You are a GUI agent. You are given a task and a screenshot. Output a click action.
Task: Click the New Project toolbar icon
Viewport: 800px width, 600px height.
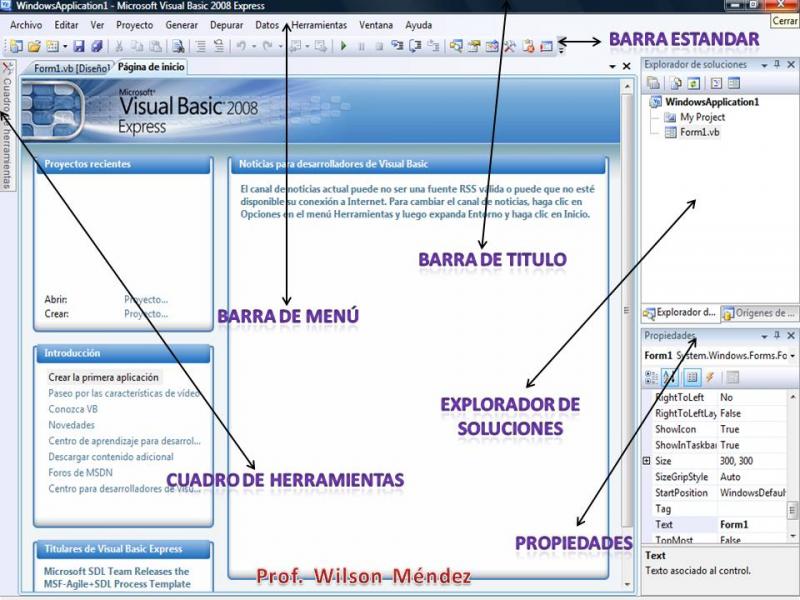16,46
